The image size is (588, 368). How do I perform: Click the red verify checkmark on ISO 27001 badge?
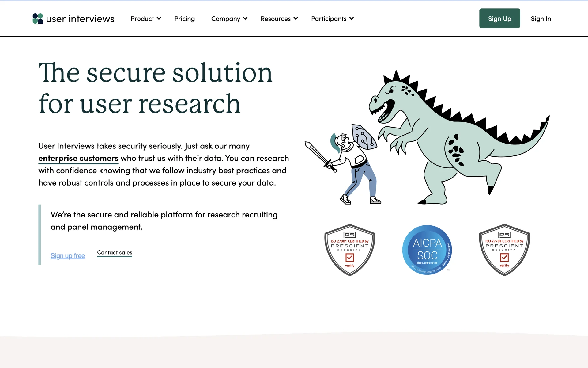349,258
